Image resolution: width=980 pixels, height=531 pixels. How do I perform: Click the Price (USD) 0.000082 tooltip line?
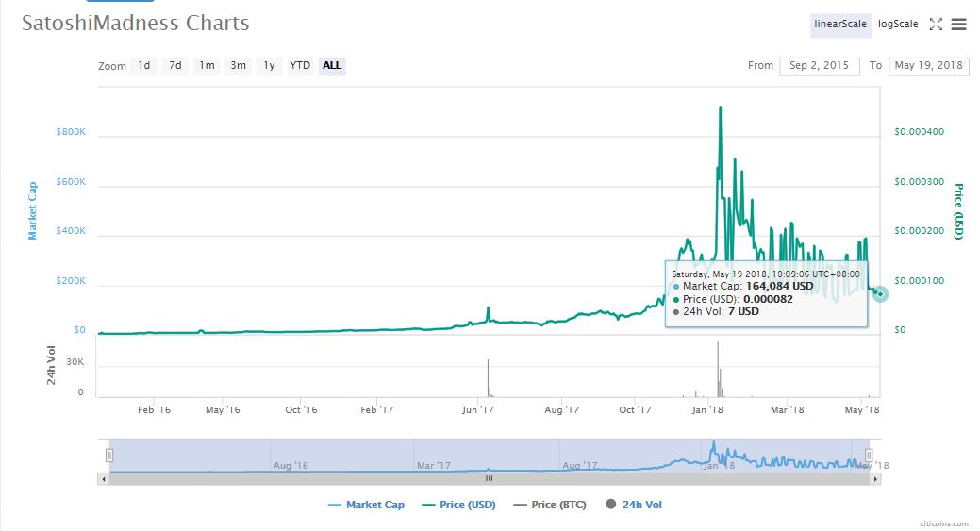pyautogui.click(x=733, y=299)
